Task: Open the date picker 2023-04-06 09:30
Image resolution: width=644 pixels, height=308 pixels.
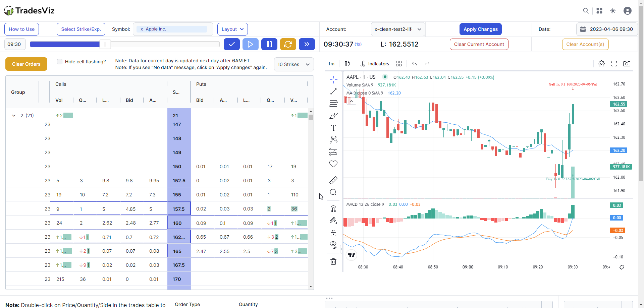Action: click(x=607, y=29)
